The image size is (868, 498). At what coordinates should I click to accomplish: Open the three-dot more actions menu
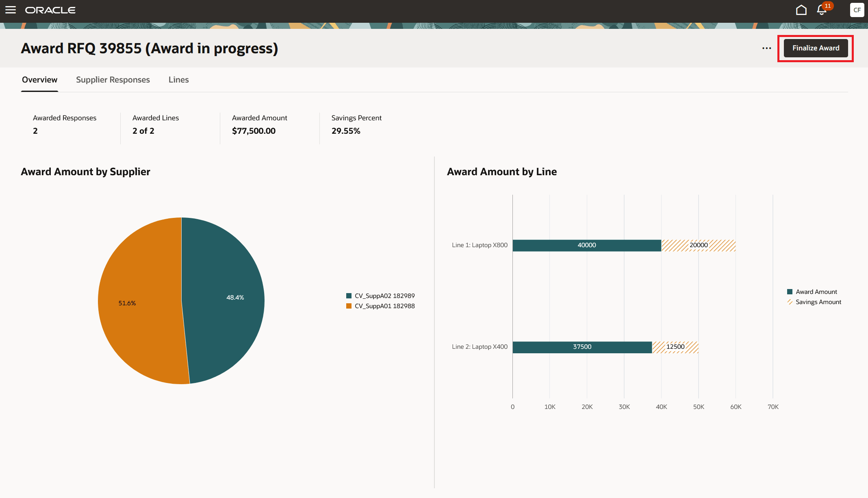(x=766, y=48)
